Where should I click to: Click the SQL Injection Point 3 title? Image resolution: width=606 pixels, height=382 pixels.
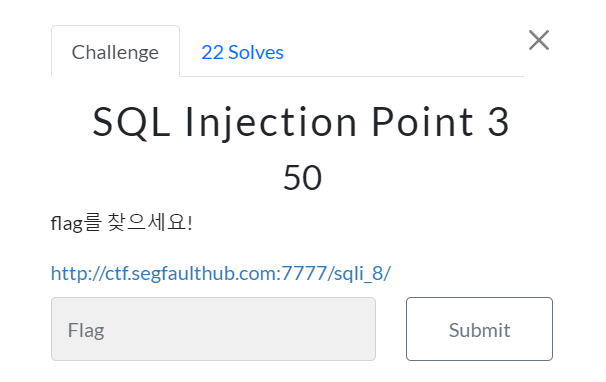tap(301, 122)
